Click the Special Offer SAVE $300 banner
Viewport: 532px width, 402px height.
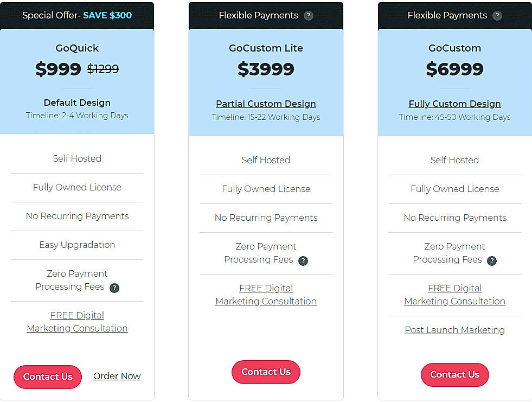pos(77,15)
